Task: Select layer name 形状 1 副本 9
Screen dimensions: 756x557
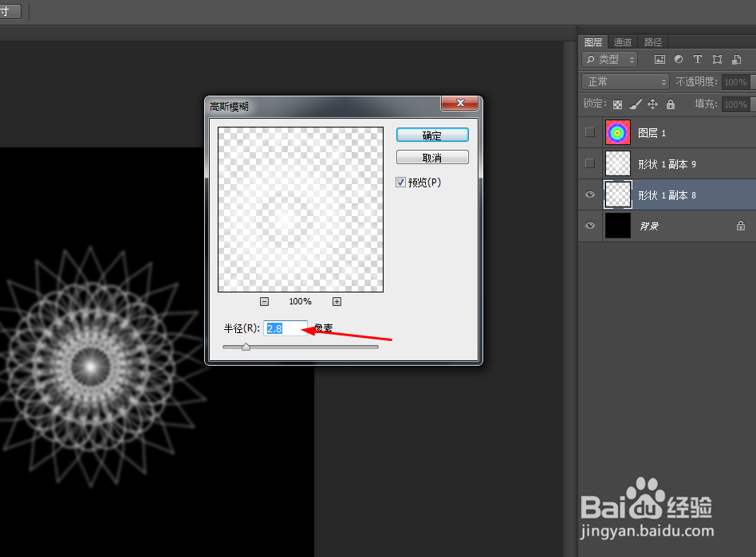Action: [667, 164]
